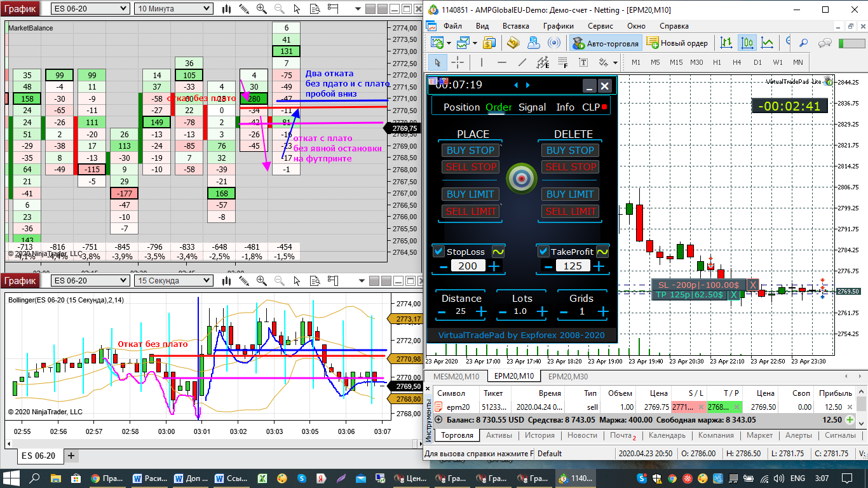Open new chart icon in MetaTrader toolbar
The width and height of the screenshot is (868, 488).
pos(437,43)
